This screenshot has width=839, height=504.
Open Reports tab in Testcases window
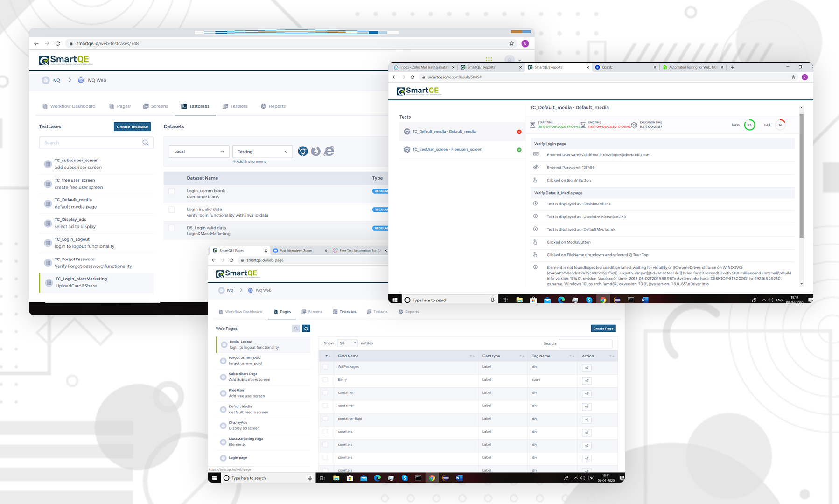click(273, 106)
